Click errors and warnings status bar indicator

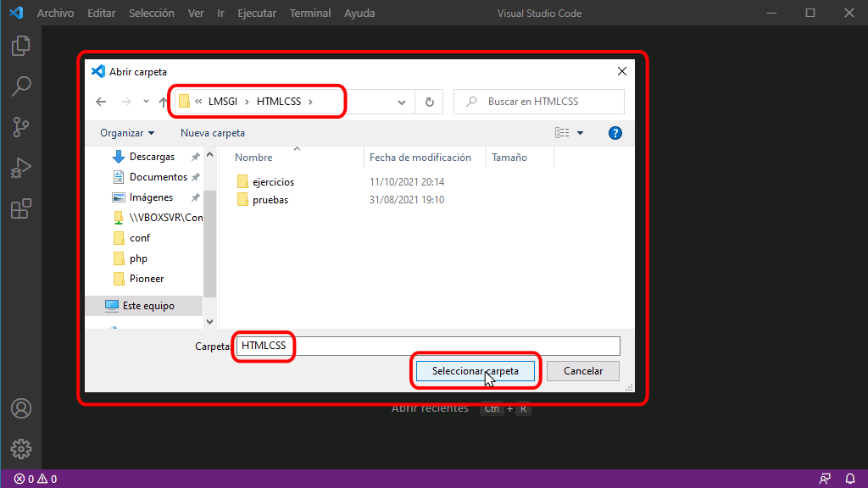point(36,480)
